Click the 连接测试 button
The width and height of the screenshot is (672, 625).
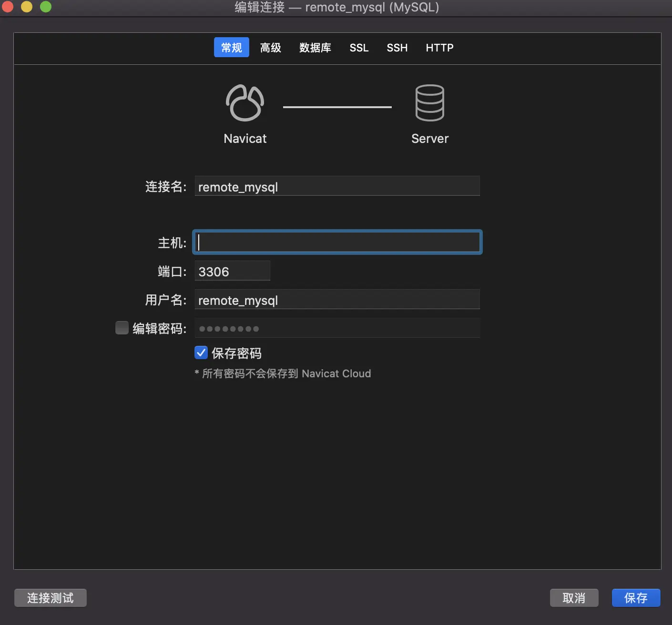point(51,598)
